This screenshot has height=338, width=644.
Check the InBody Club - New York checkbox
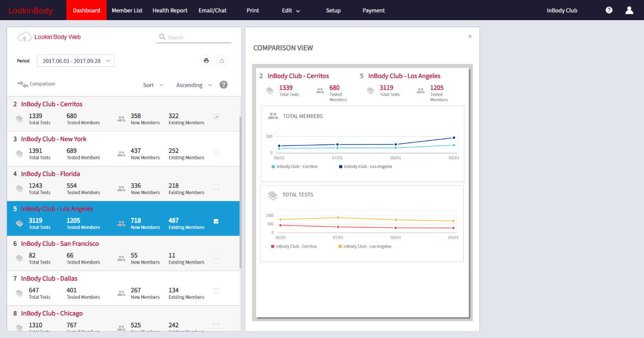(216, 151)
